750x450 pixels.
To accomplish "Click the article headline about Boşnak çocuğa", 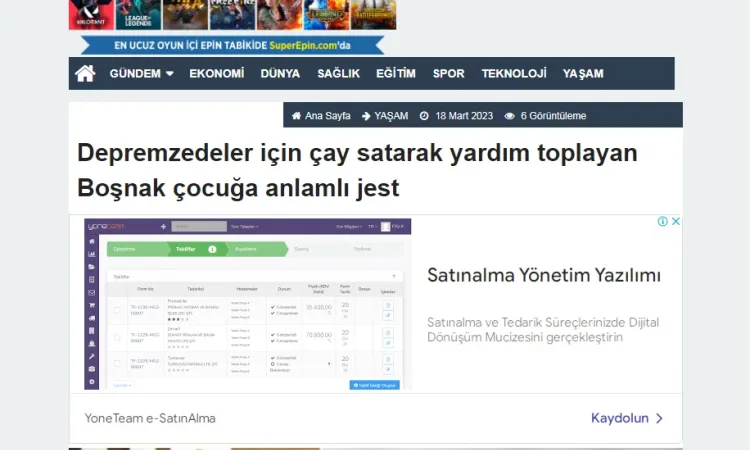I will 357,170.
